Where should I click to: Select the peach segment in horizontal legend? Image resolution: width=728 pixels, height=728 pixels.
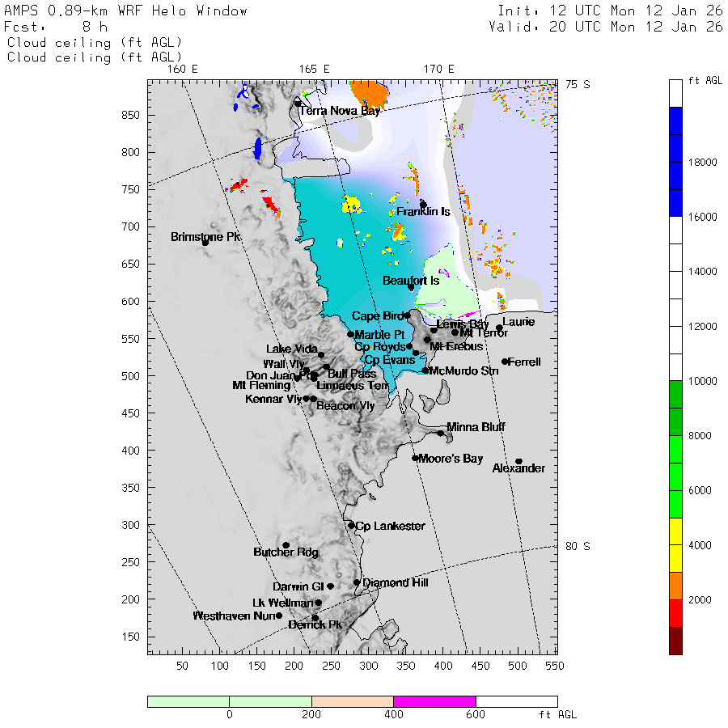click(352, 701)
